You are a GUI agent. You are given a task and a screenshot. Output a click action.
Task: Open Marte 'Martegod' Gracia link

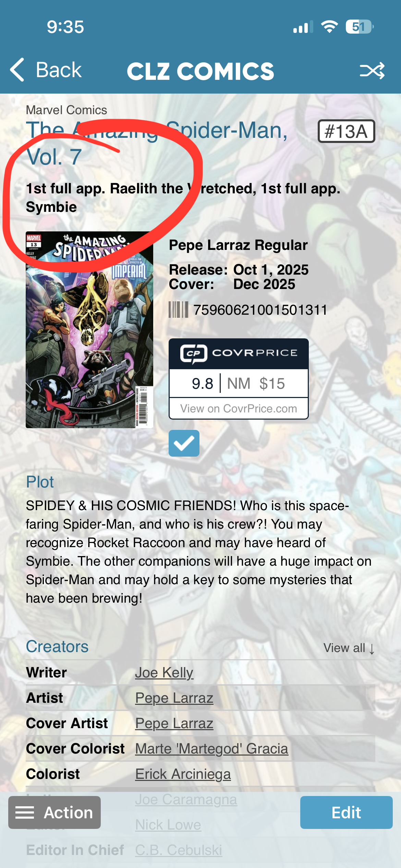[x=212, y=749]
